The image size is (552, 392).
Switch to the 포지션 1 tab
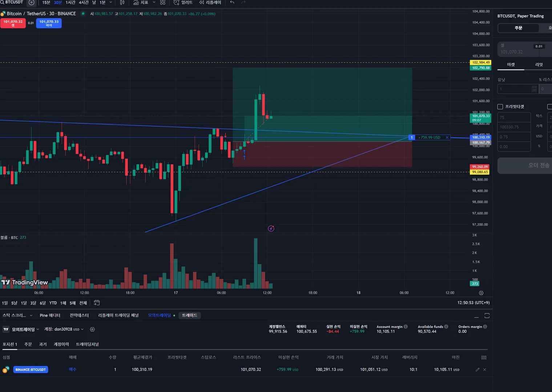click(x=10, y=344)
